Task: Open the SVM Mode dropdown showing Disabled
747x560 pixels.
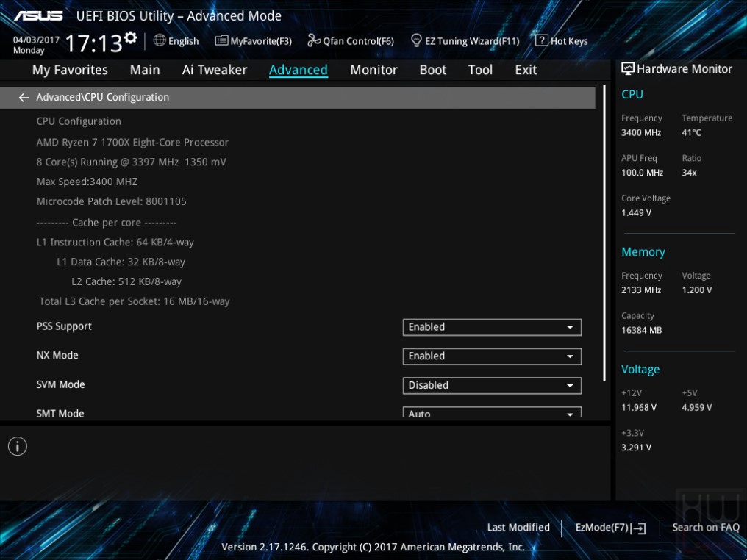Action: tap(492, 385)
